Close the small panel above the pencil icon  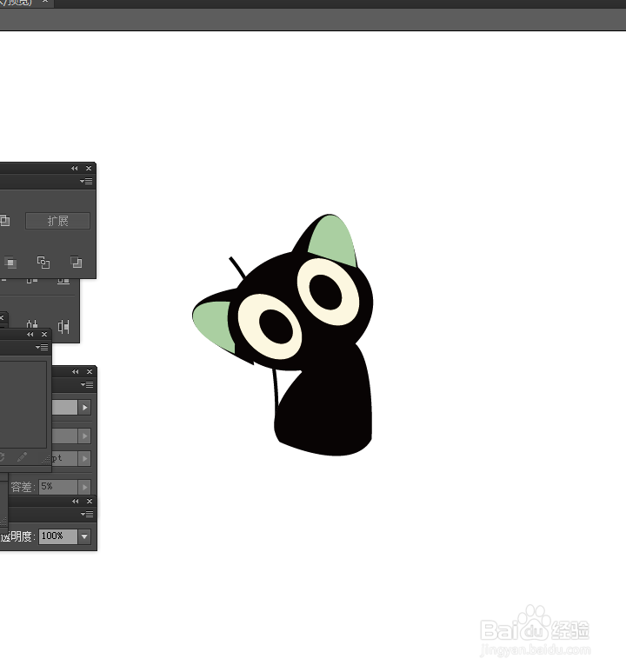(44, 335)
